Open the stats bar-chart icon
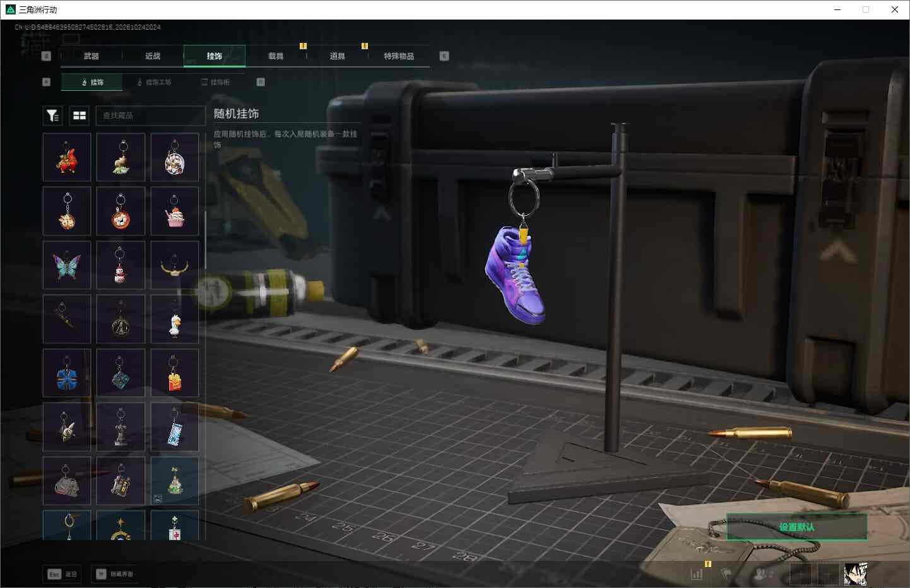 [x=697, y=574]
